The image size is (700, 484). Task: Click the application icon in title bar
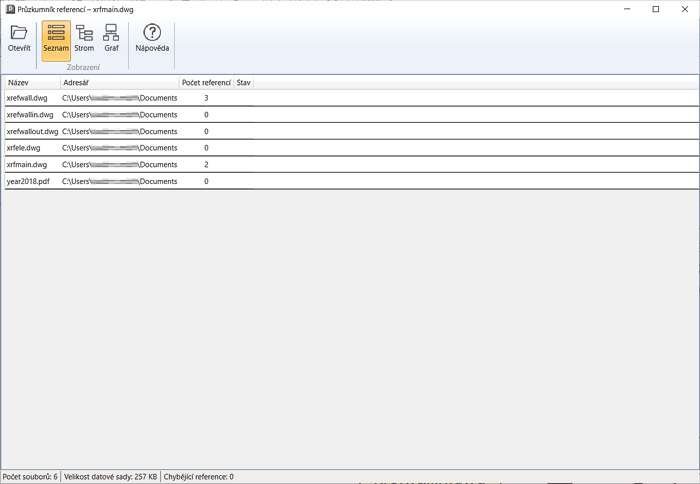click(x=9, y=9)
